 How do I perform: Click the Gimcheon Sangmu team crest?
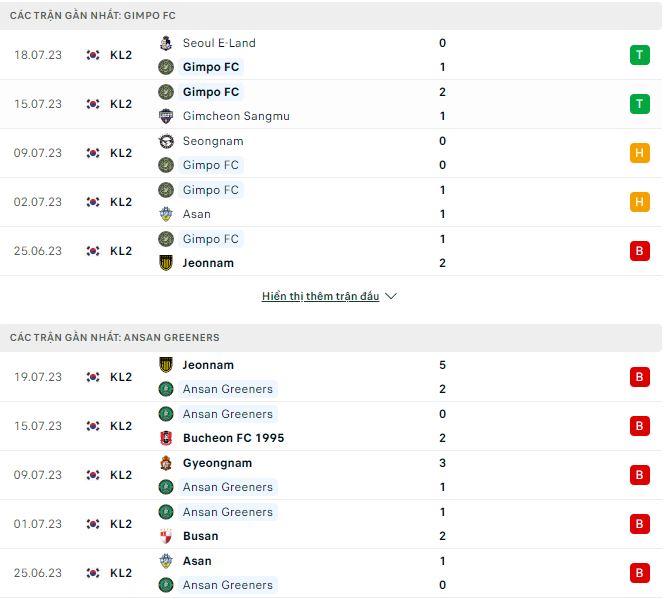tap(166, 116)
